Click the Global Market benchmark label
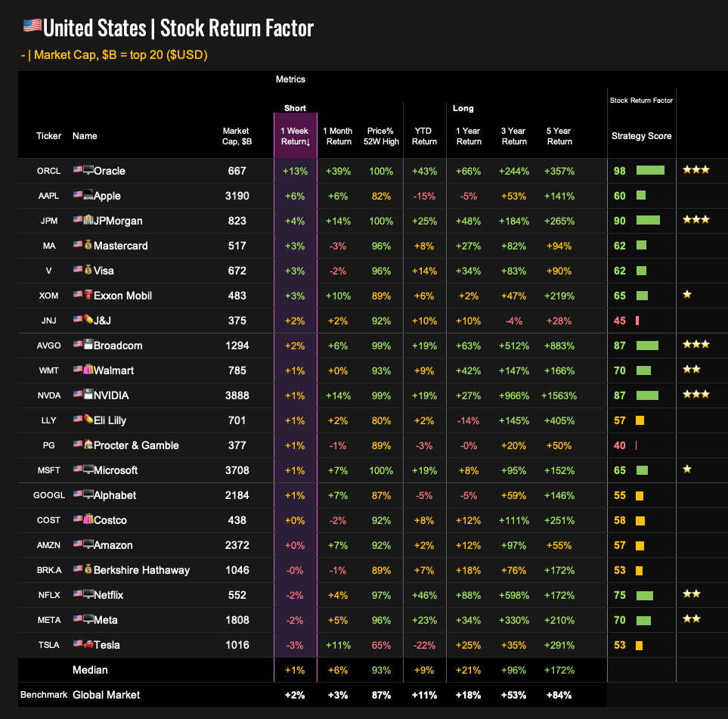Screen dimensions: 728x719 [106, 695]
